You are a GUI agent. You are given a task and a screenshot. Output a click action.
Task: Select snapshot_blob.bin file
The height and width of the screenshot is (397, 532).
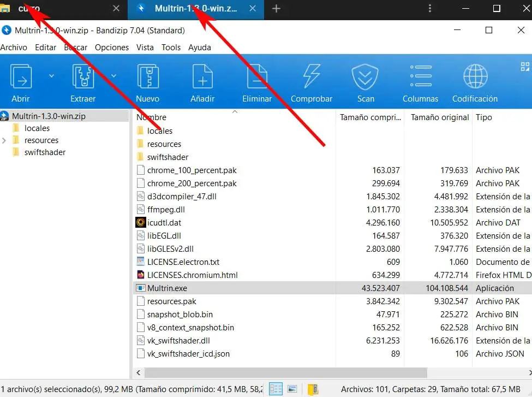click(180, 315)
